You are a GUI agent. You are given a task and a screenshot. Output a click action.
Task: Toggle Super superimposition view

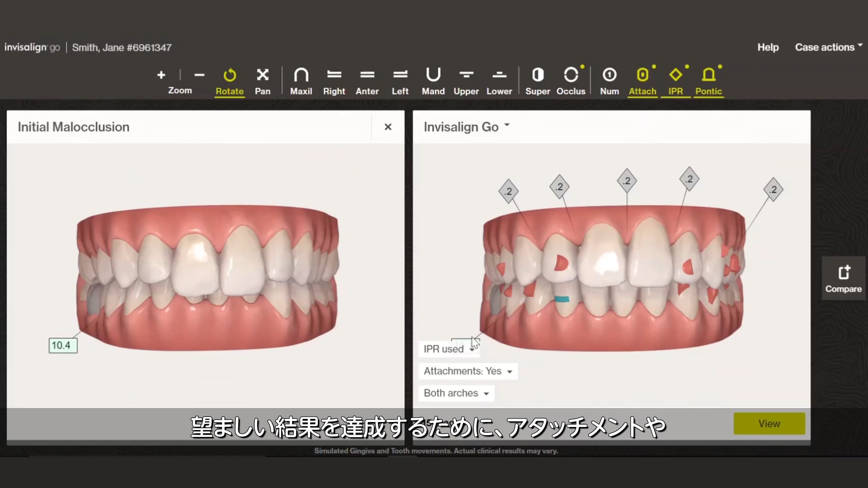(538, 81)
